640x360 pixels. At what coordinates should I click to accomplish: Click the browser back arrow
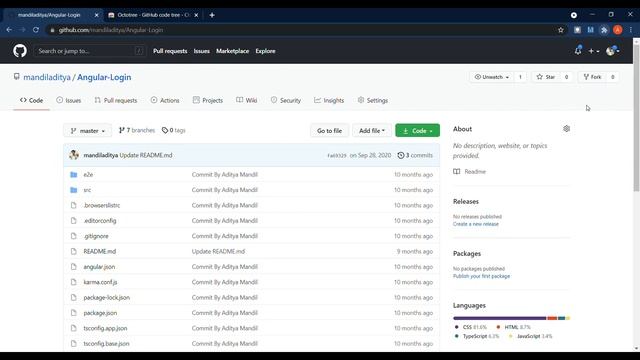coord(9,30)
